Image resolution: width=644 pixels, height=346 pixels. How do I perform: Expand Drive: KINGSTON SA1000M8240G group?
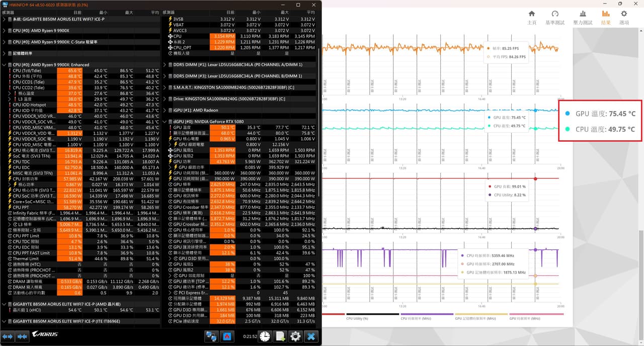(x=164, y=99)
